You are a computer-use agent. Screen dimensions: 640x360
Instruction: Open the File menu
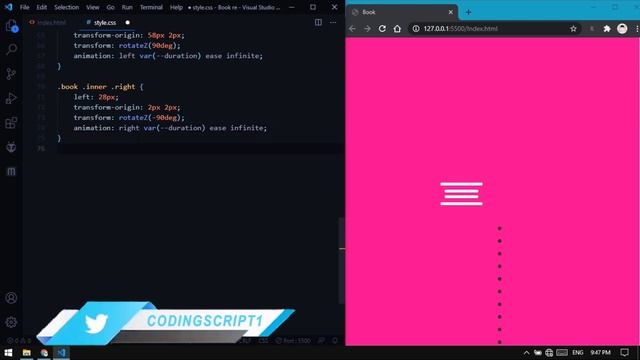pos(24,7)
